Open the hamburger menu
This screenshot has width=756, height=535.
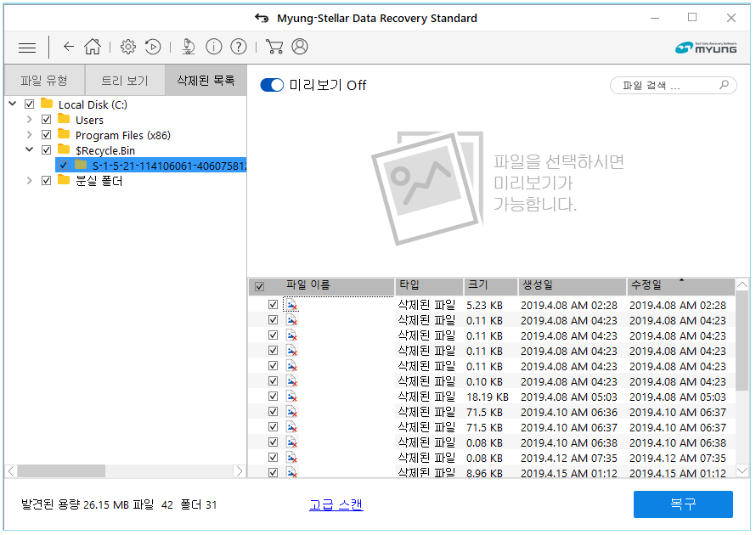[27, 48]
